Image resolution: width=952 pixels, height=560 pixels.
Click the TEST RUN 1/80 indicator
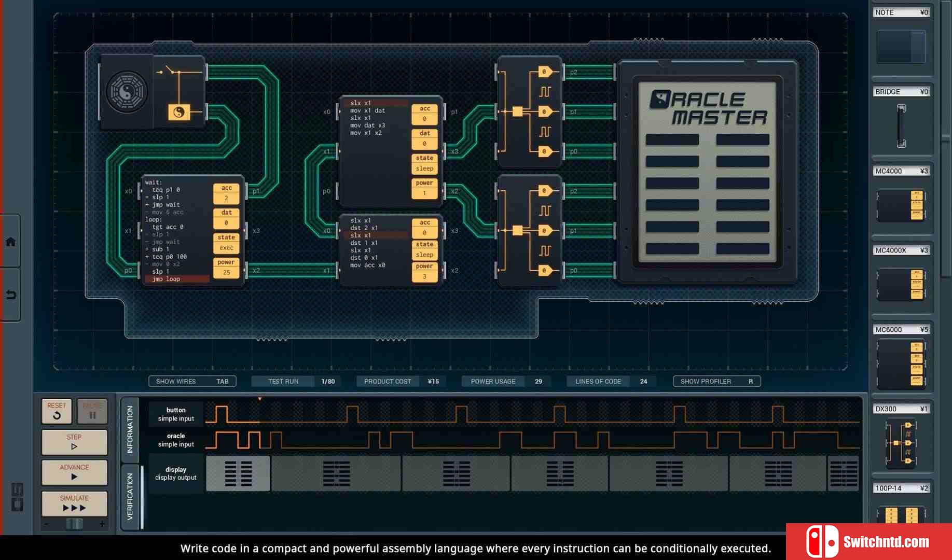[x=297, y=381]
